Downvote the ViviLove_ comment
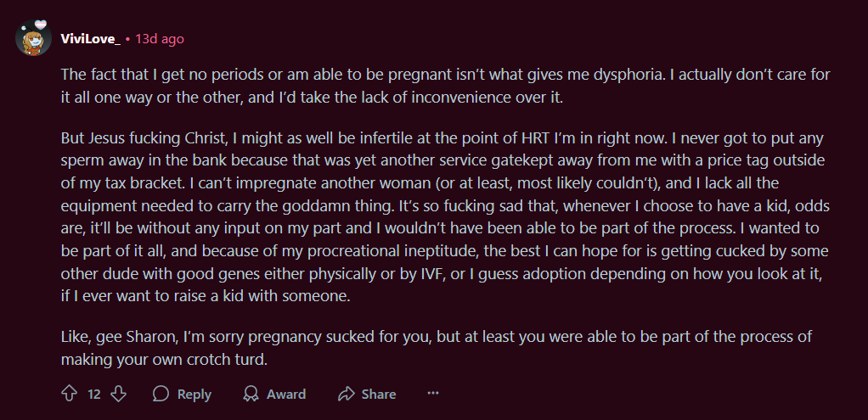Screen dimensions: 868x420 (x=118, y=394)
